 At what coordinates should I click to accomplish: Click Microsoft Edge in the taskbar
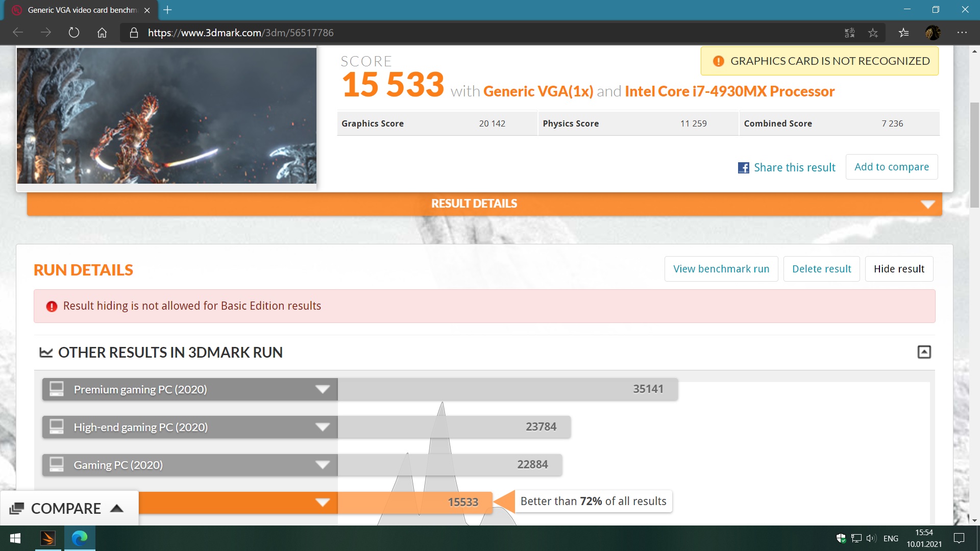point(80,538)
